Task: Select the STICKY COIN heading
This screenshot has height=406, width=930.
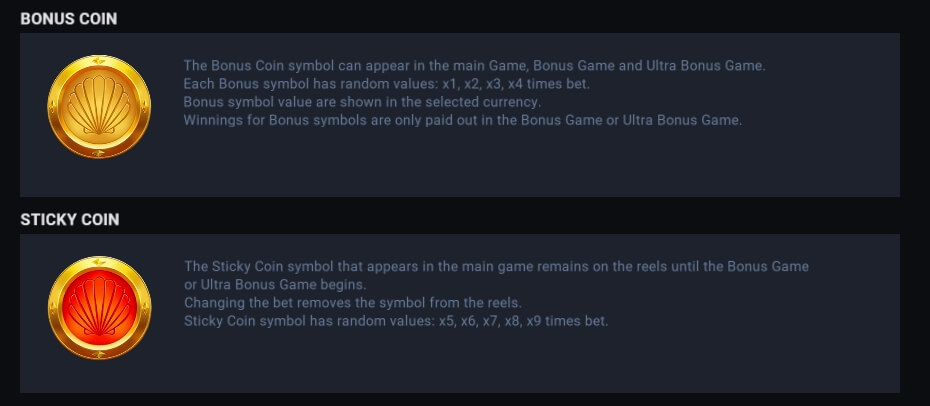Action: [x=70, y=220]
